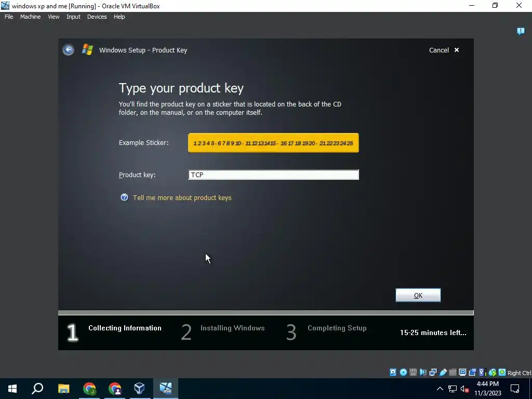The height and width of the screenshot is (399, 532).
Task: Click the blue help question mark icon
Action: pos(125,197)
